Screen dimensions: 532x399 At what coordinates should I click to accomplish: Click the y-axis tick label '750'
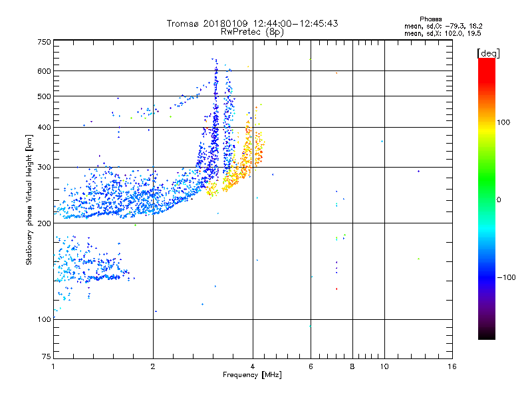click(x=44, y=42)
